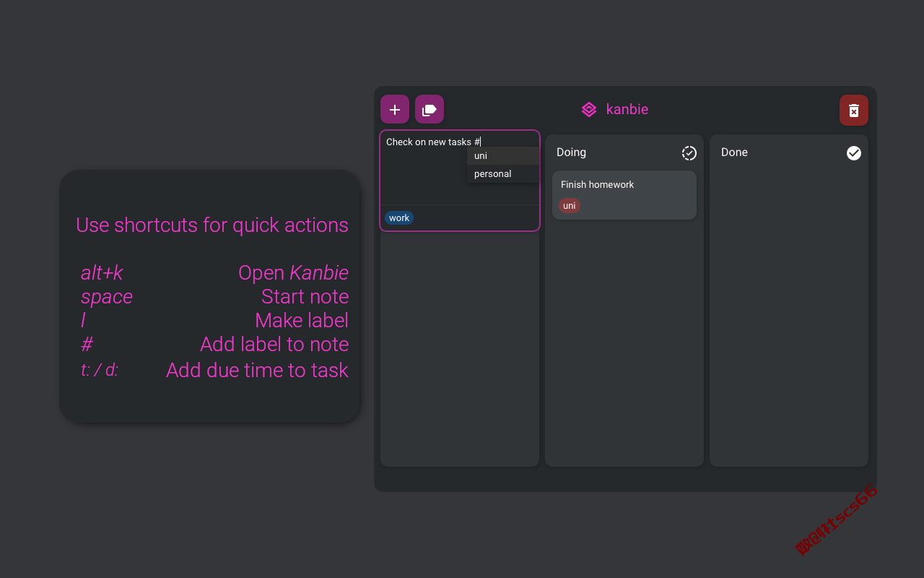Click the 'alt+k' shortcut text

click(102, 273)
